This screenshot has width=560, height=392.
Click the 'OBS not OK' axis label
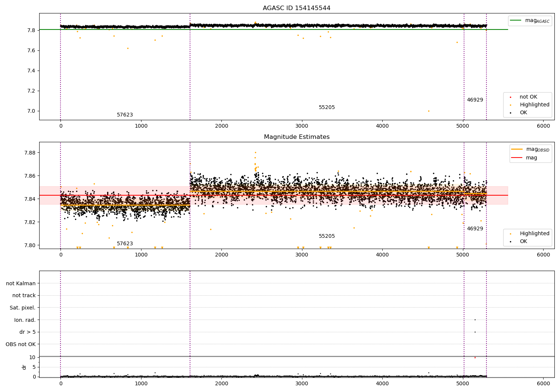(x=21, y=344)
